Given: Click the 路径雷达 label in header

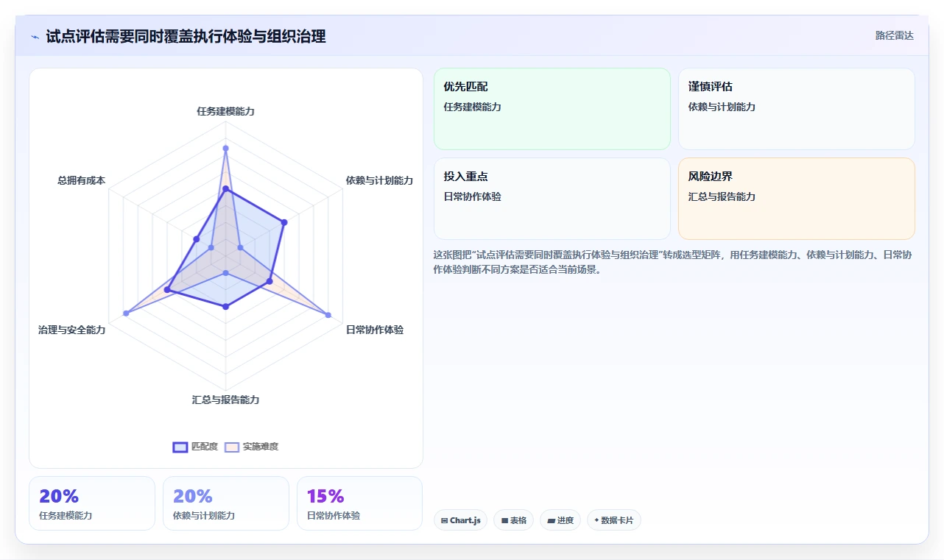Looking at the screenshot, I should [x=894, y=35].
